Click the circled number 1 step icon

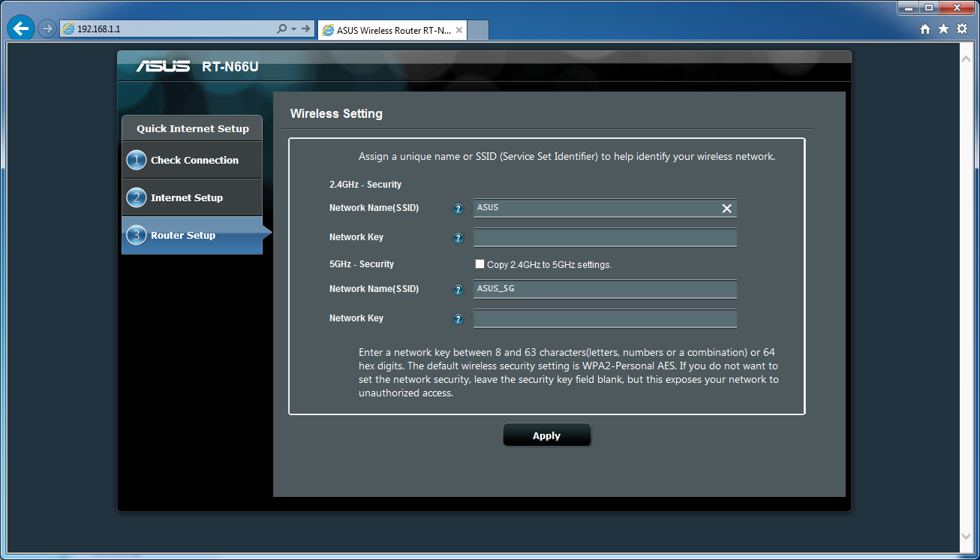[136, 160]
